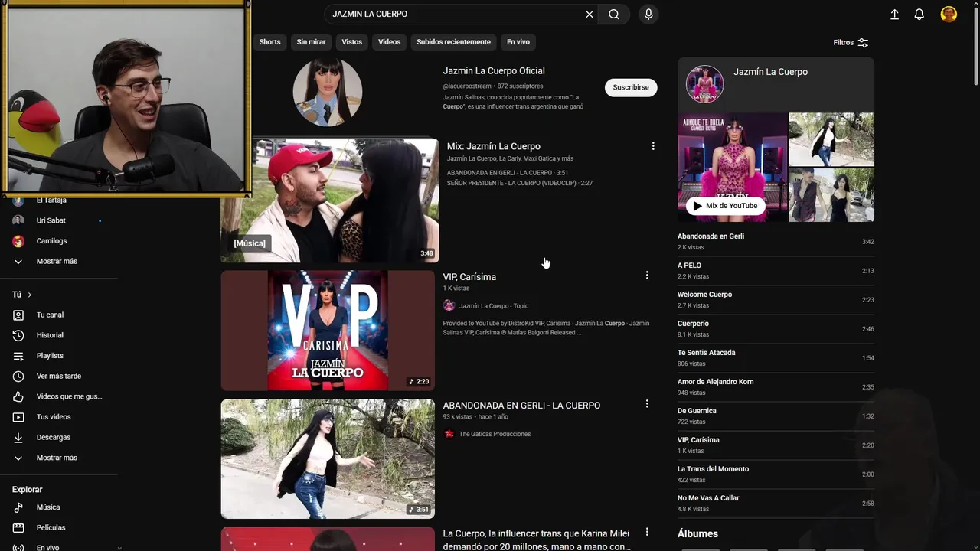The height and width of the screenshot is (551, 980).
Task: Click the magnifying glass search button
Action: click(614, 14)
